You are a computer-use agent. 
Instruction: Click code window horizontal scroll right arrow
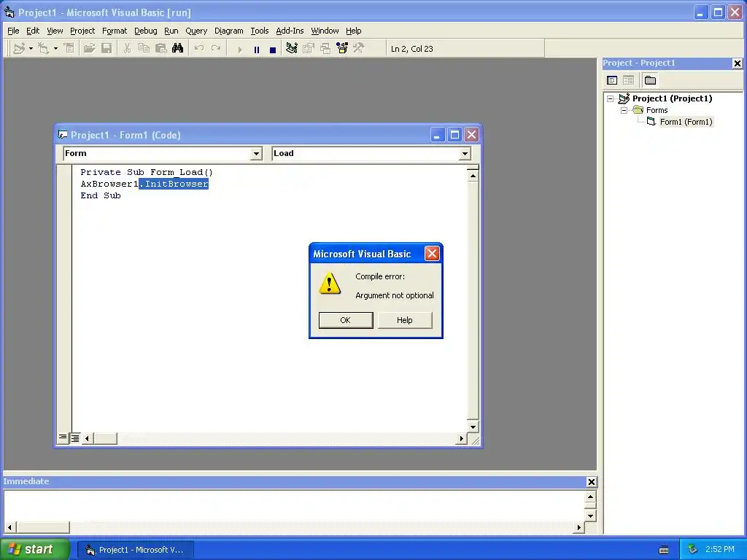point(461,438)
